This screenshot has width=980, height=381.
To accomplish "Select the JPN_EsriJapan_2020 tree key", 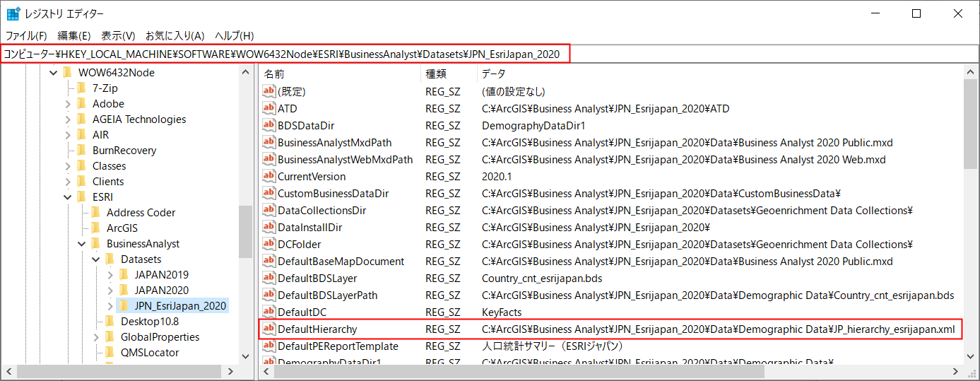I will tap(180, 305).
